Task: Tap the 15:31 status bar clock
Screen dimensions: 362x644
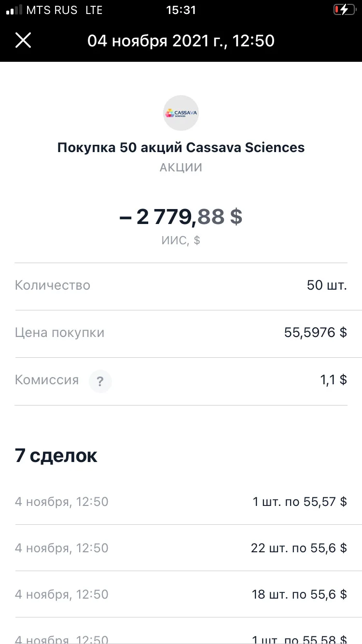Action: [x=181, y=10]
